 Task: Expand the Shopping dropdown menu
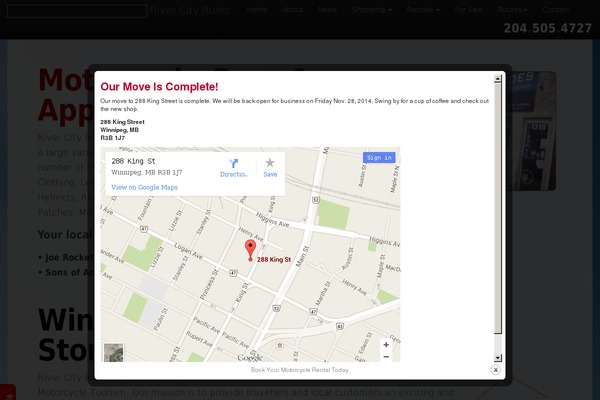pyautogui.click(x=371, y=10)
